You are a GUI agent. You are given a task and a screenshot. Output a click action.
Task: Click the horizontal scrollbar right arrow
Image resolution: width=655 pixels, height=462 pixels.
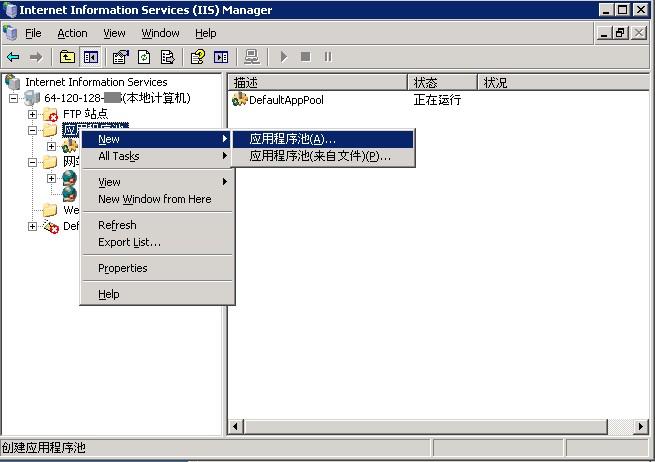click(641, 427)
